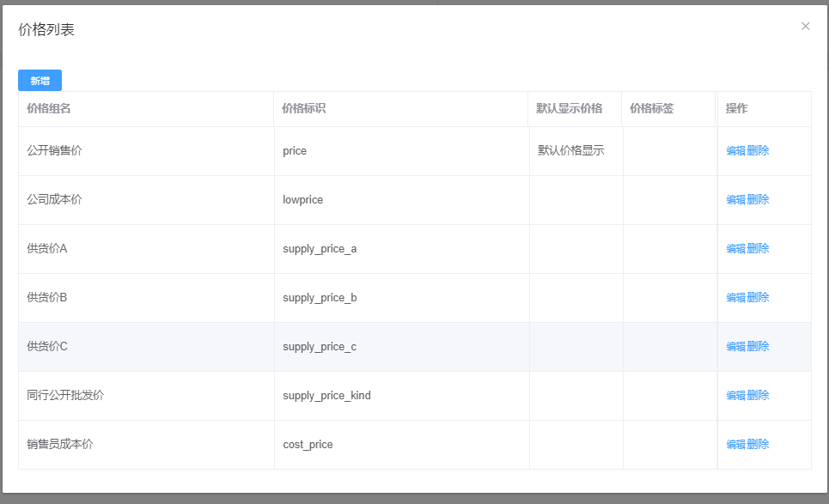The image size is (829, 504).
Task: Edit the 销售员成本价 row
Action: [x=736, y=445]
